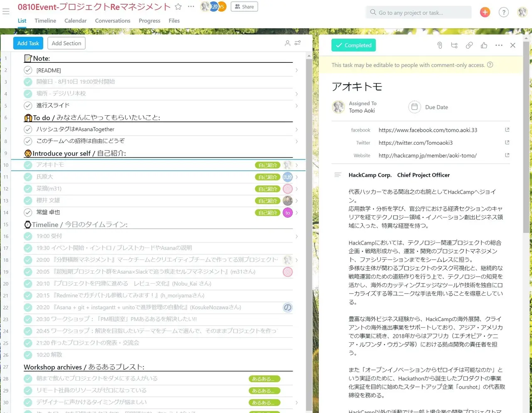
Task: Open the help question mark icon
Action: (x=504, y=12)
